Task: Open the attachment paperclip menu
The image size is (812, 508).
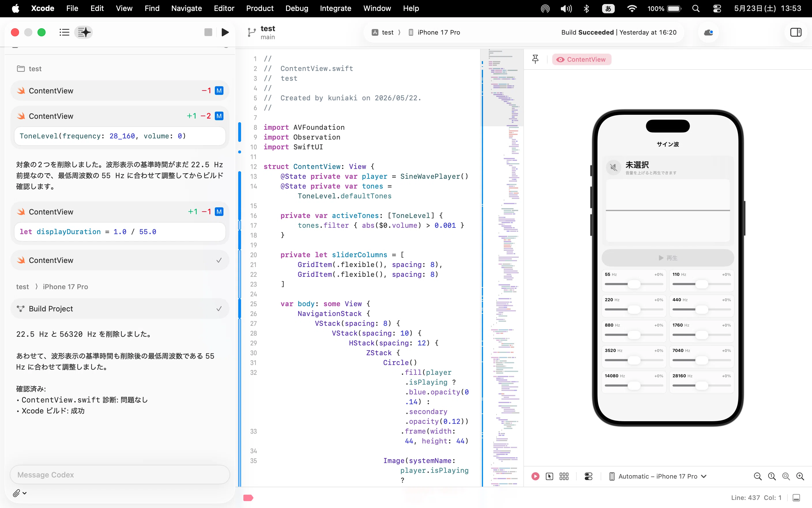Action: [x=20, y=493]
